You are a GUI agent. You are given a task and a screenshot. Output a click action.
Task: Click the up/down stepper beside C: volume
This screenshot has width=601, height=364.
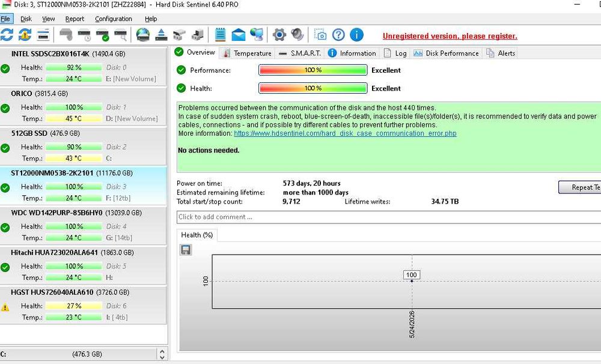click(x=162, y=354)
